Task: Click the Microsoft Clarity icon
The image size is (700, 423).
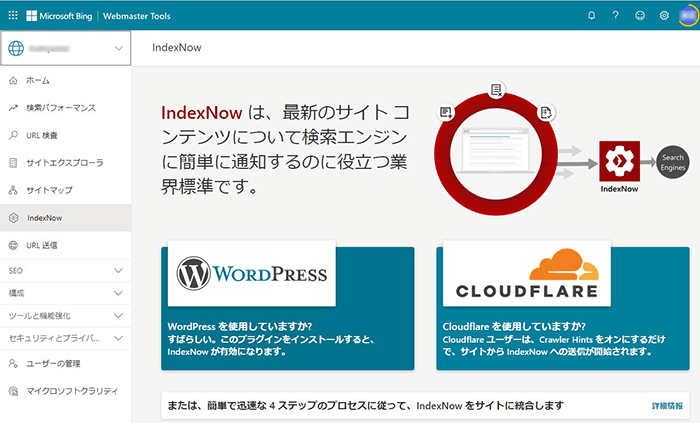Action: pos(13,391)
